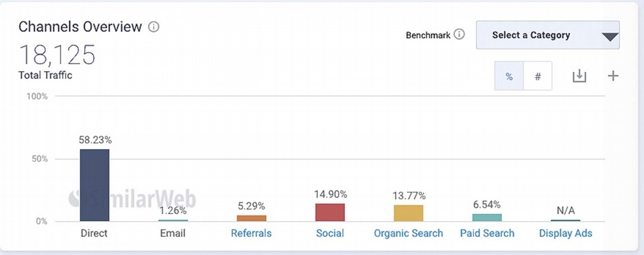Click the dark blue Direct bar
Screen dimensions: 644x255
pyautogui.click(x=94, y=185)
